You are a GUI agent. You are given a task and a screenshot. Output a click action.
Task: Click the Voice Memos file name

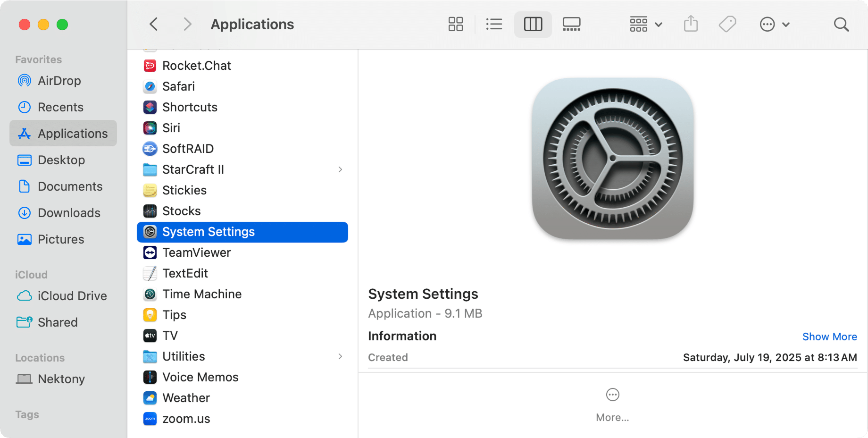pyautogui.click(x=200, y=377)
